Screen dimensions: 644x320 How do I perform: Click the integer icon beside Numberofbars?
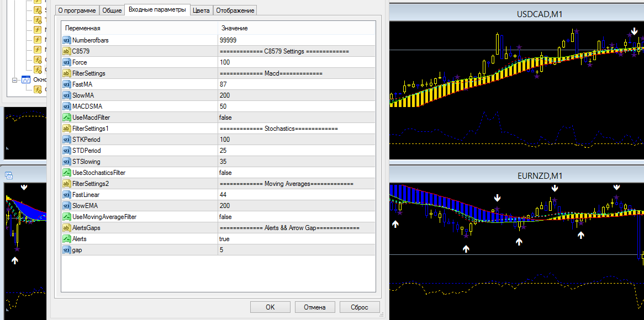(66, 40)
